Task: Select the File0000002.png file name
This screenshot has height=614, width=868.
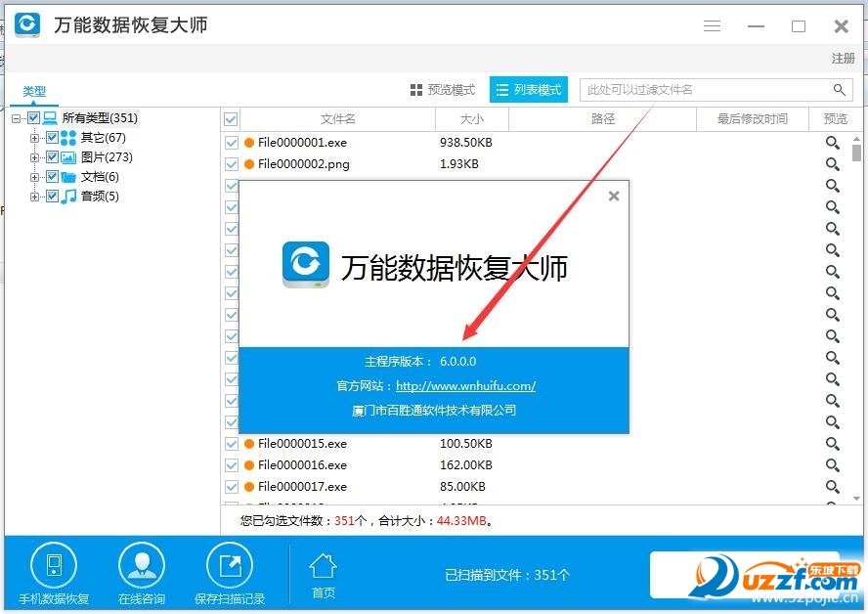Action: (x=303, y=164)
